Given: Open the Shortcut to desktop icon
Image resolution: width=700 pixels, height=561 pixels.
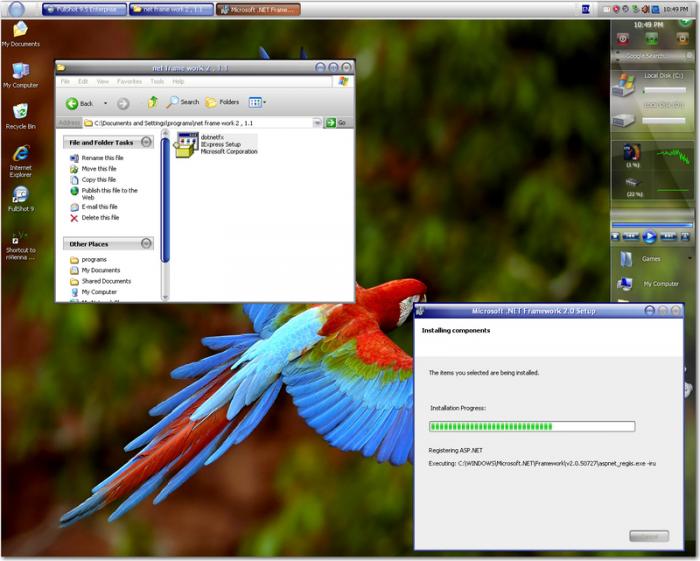Looking at the screenshot, I should [21, 245].
